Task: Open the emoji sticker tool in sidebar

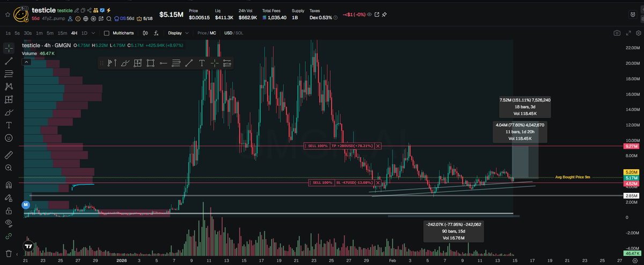Action: [x=9, y=138]
